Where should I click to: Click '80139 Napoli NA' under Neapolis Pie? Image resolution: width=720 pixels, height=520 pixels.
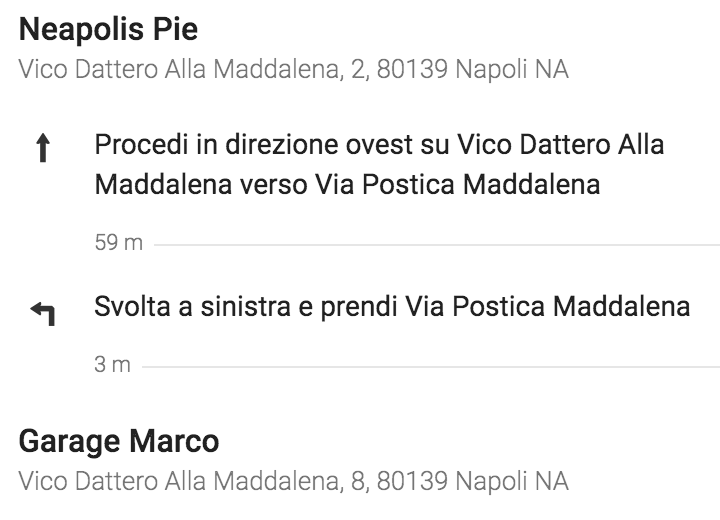[473, 69]
